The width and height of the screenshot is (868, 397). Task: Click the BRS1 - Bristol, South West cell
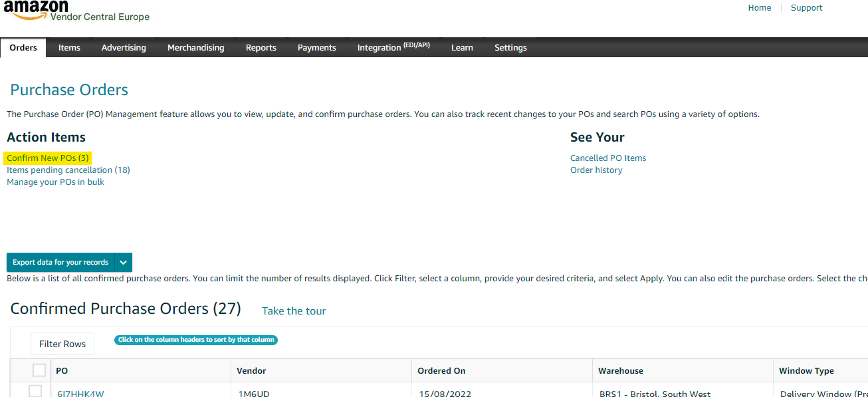655,393
